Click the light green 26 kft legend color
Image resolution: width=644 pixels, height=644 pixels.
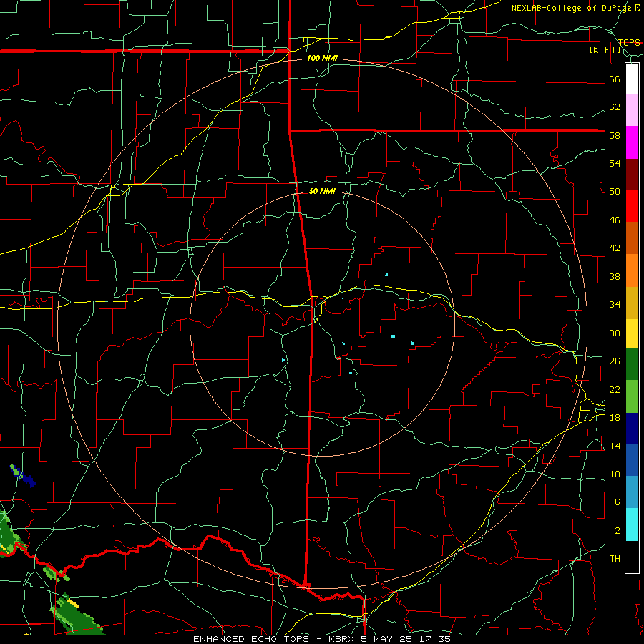[x=632, y=396]
